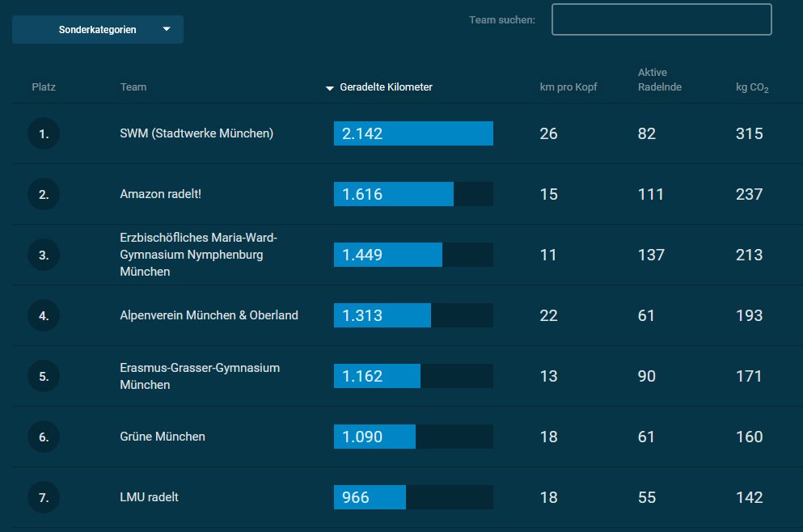The image size is (803, 532).
Task: Sort by kg CO2 column
Action: (752, 87)
